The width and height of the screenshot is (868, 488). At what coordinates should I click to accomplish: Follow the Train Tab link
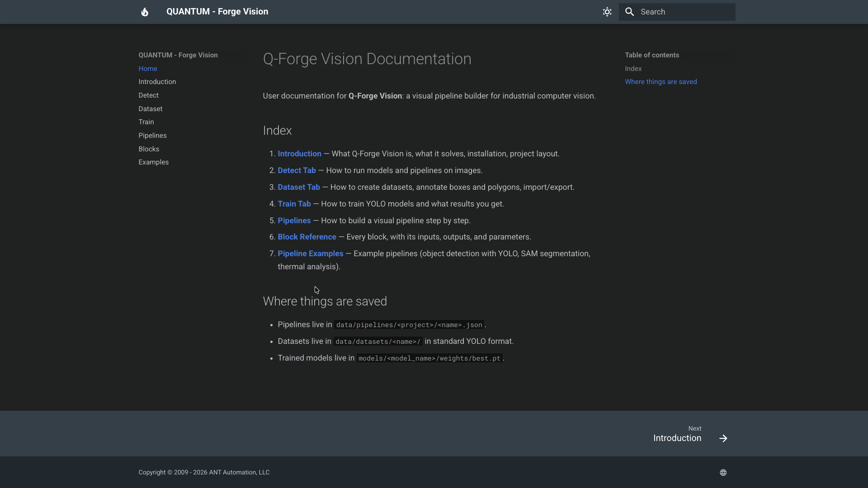pyautogui.click(x=294, y=204)
